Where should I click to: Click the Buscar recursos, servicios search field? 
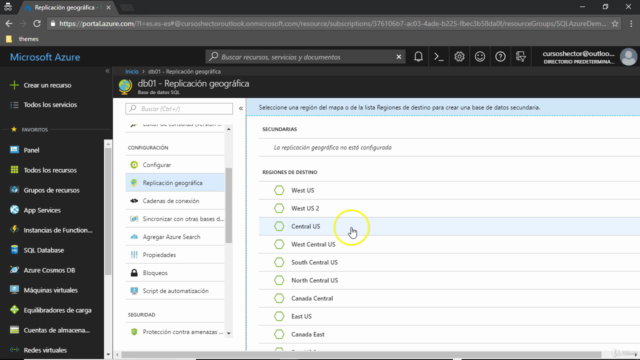[305, 57]
